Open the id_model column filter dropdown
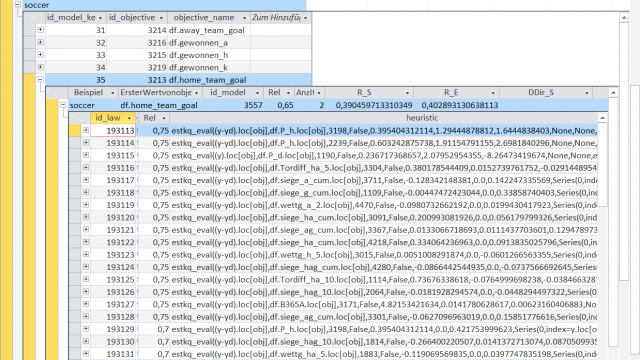This screenshot has height=360, width=640. point(257,93)
